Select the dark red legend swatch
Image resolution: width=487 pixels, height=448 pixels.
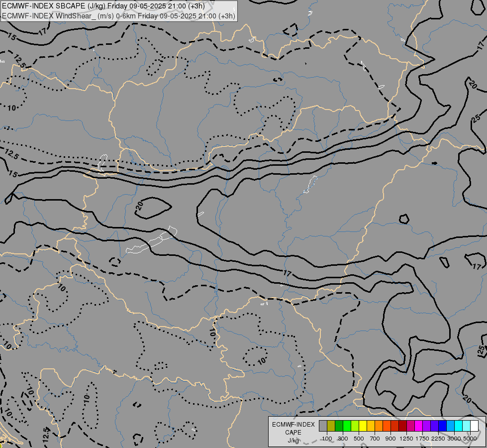pyautogui.click(x=402, y=426)
